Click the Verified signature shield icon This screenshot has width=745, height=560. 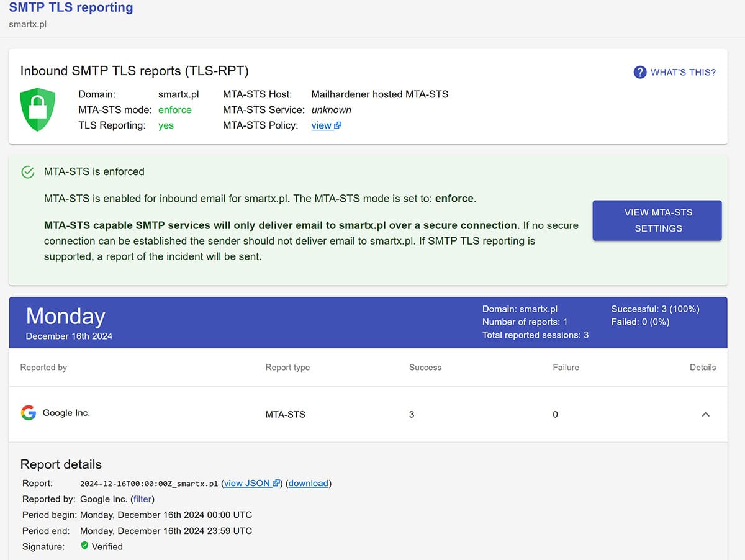coord(84,546)
